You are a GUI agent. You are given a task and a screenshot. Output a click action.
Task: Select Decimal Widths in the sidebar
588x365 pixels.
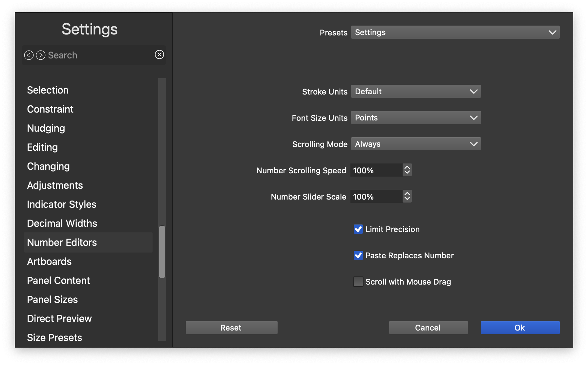point(62,223)
